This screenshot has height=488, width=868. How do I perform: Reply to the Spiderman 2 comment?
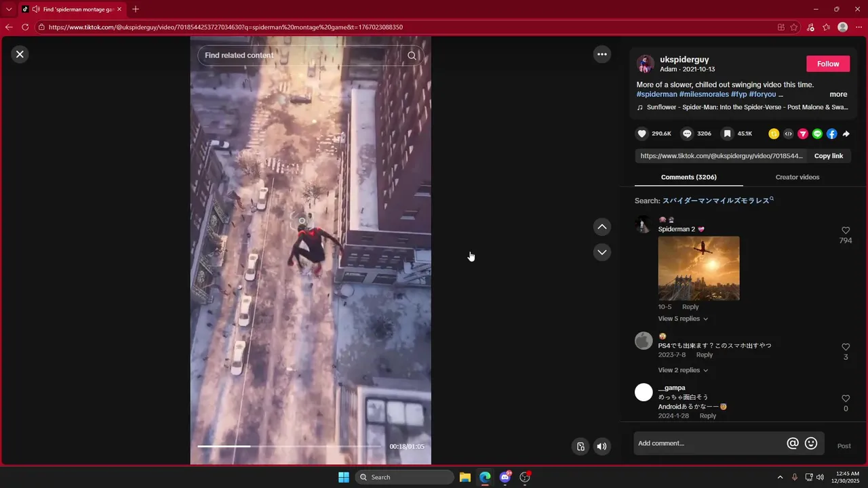click(690, 307)
